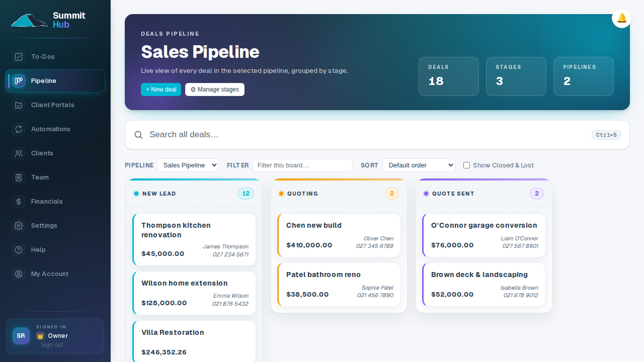This screenshot has height=362, width=644.
Task: Open Villa Restoration deal card
Action: [x=194, y=342]
